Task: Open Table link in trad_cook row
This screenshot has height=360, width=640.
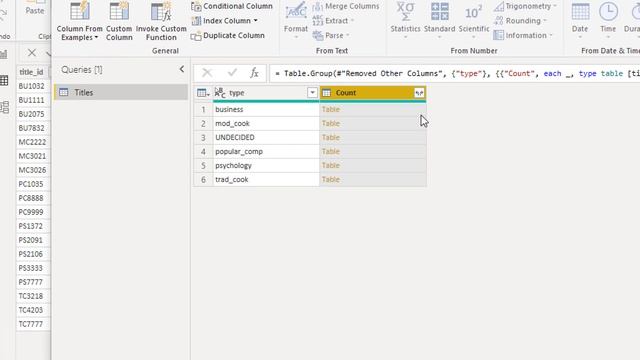Action: point(331,180)
